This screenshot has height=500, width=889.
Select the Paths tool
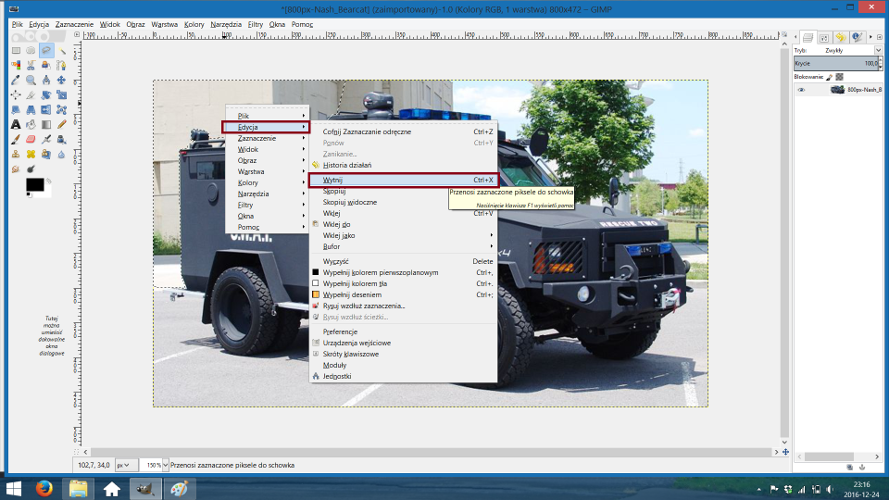[61, 65]
